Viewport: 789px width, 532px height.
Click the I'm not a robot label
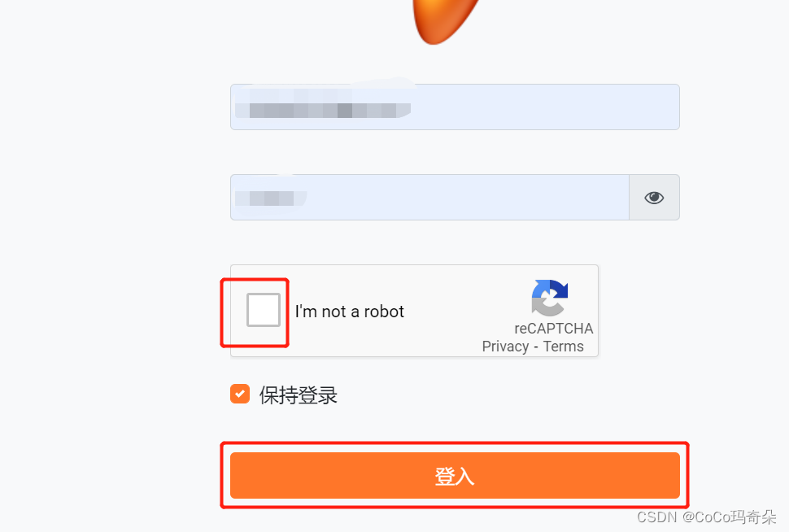tap(349, 312)
